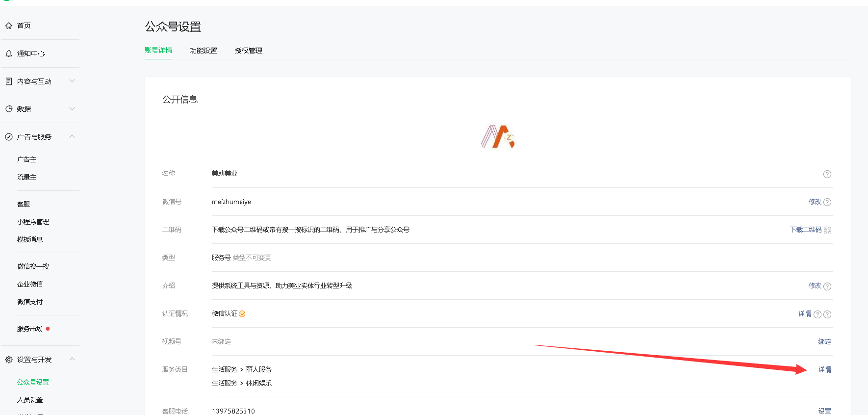This screenshot has height=415, width=868.
Task: Open 微信搜一搜 in the sidebar
Action: click(33, 266)
